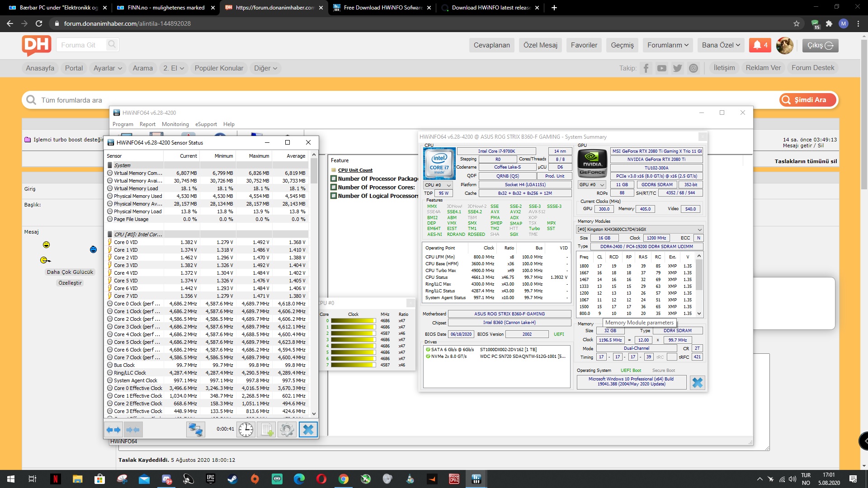This screenshot has height=488, width=868.
Task: Expand the 2. El navigation menu
Action: click(x=174, y=68)
